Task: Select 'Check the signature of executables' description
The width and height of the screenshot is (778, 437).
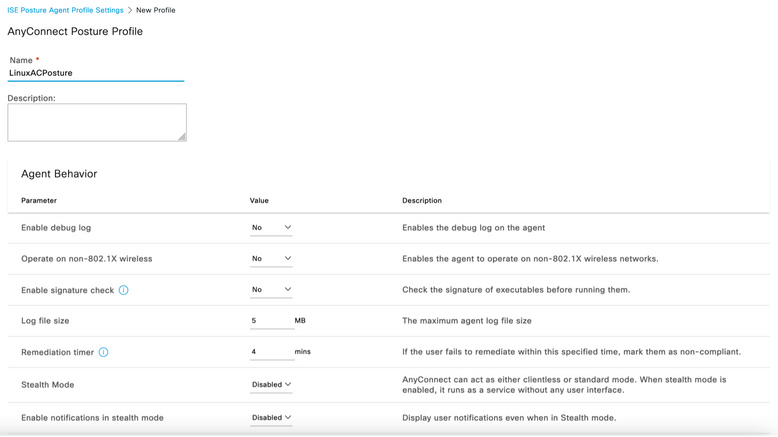Action: pos(516,290)
